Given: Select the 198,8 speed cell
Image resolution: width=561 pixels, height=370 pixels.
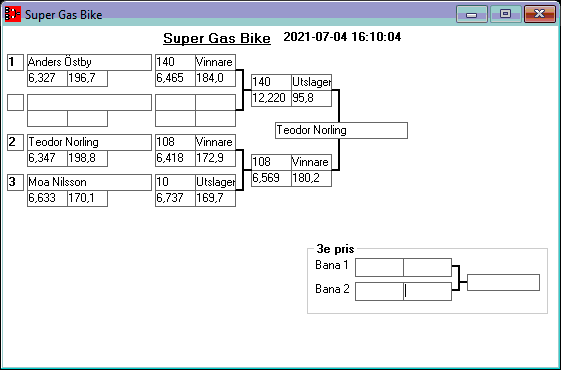Looking at the screenshot, I should [x=87, y=159].
